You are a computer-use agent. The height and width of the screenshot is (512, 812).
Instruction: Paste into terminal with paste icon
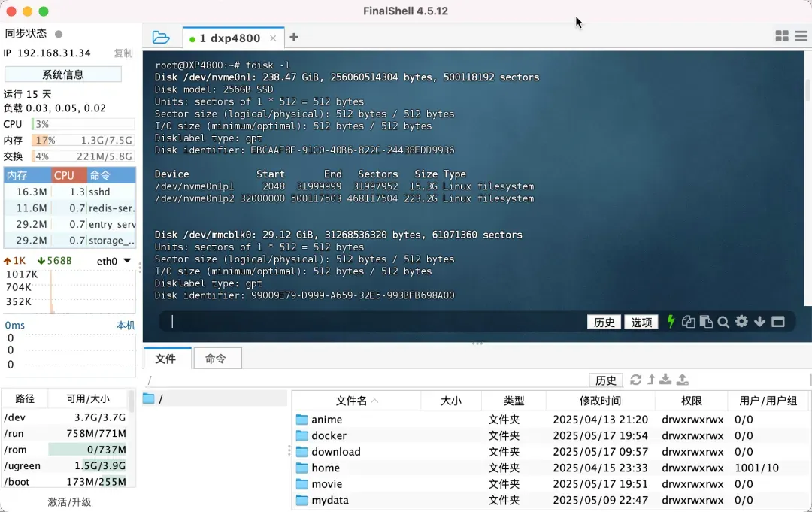pos(706,322)
